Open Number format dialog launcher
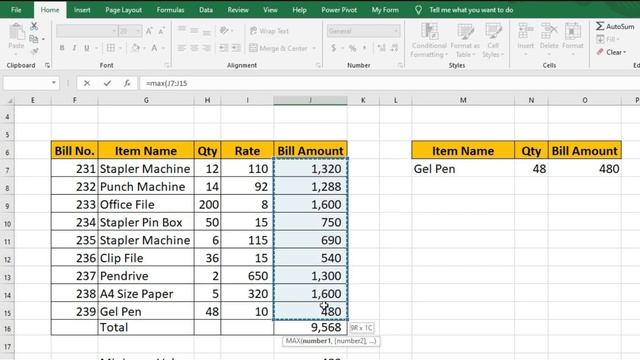Image resolution: width=640 pixels, height=360 pixels. [x=400, y=65]
